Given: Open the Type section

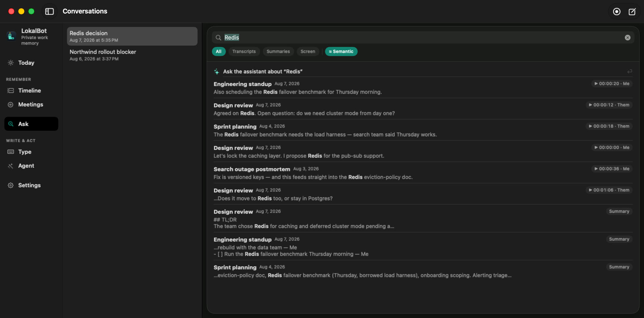Looking at the screenshot, I should point(31,152).
